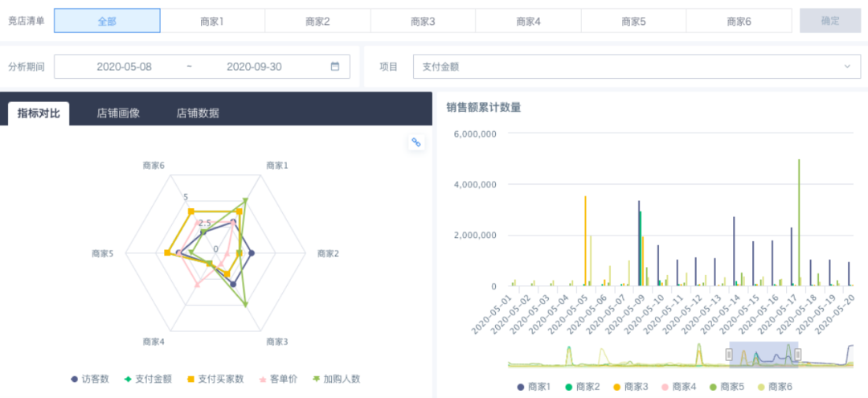Viewport: 868px width, 398px height.
Task: Click the 4,000,000 y-axis label
Action: 474,184
